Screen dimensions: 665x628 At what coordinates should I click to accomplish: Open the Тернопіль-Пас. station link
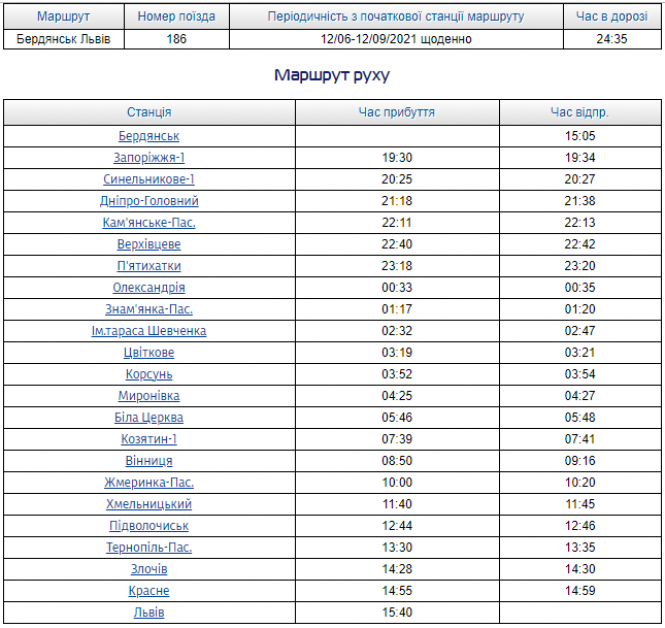[149, 547]
